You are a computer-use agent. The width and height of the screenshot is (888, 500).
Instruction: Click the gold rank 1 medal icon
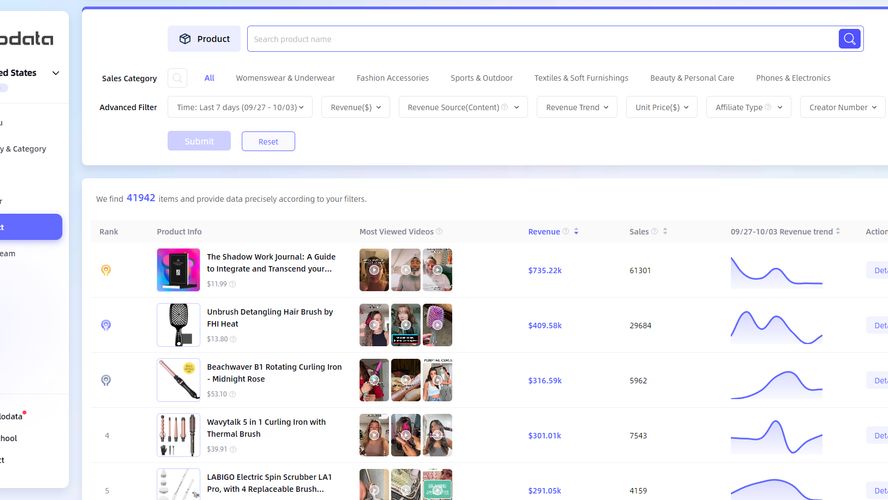pyautogui.click(x=106, y=270)
